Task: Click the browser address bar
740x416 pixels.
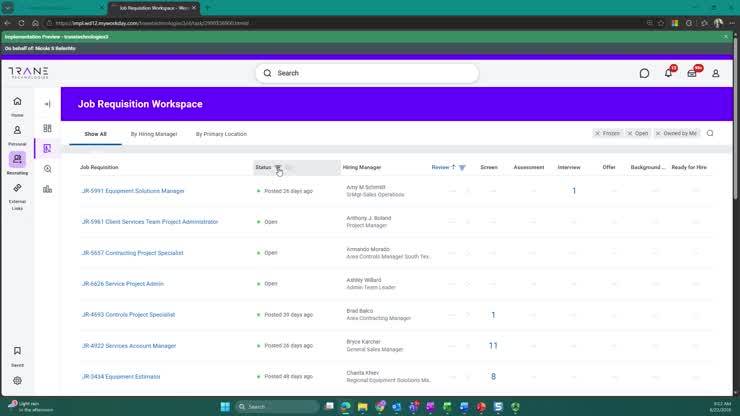Action: pyautogui.click(x=345, y=23)
